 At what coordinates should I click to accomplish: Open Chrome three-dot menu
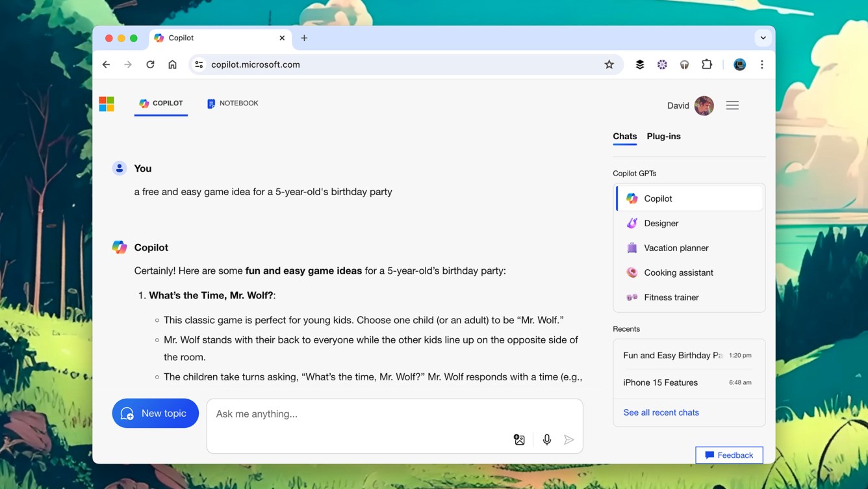(x=761, y=64)
